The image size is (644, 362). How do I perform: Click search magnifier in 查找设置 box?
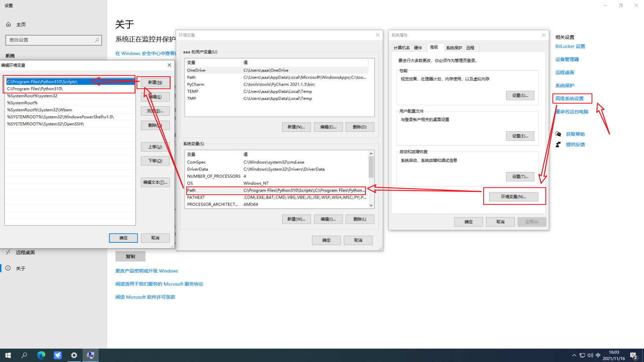[97, 40]
